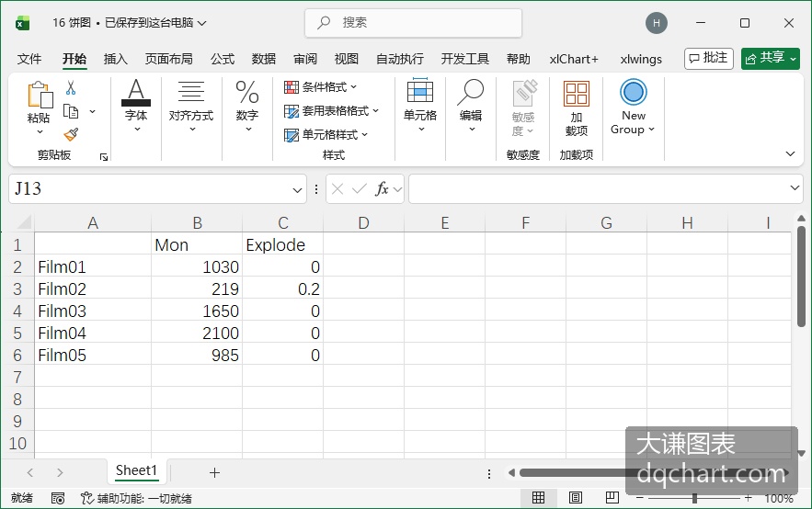
Task: Select cell containing Explode
Action: 282,244
